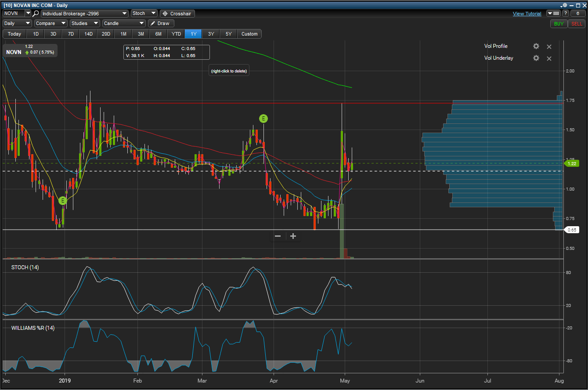Open the chart options list menu
The image size is (588, 390).
[553, 14]
